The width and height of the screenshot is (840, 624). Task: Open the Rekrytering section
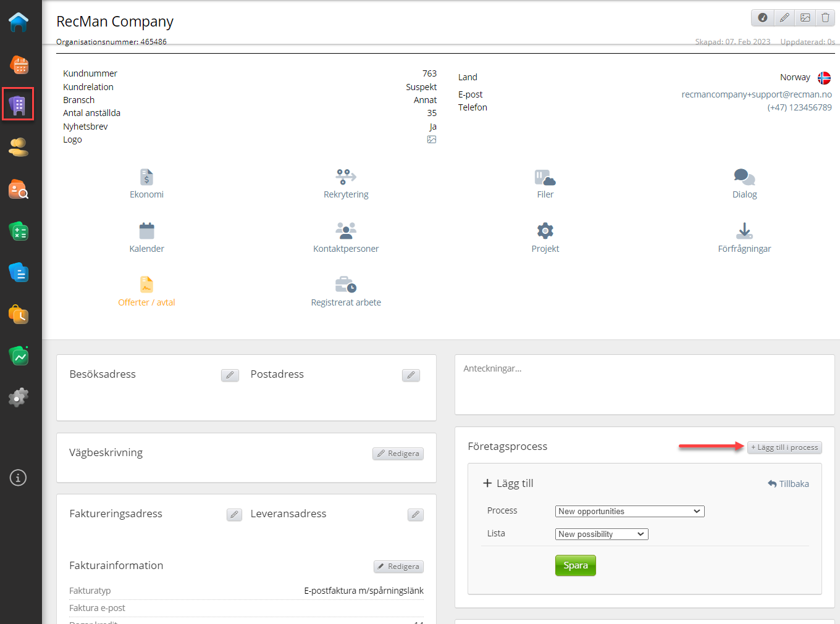coord(346,184)
